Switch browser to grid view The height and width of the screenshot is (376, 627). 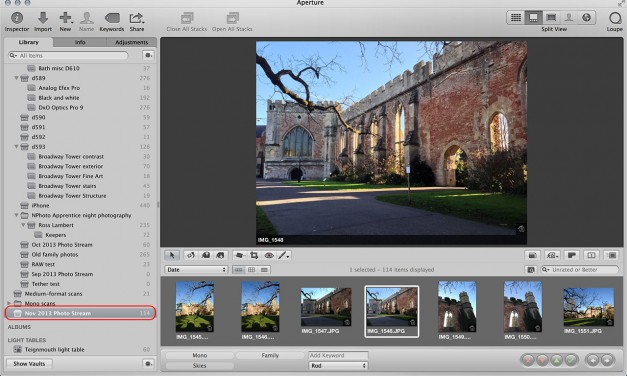click(252, 270)
